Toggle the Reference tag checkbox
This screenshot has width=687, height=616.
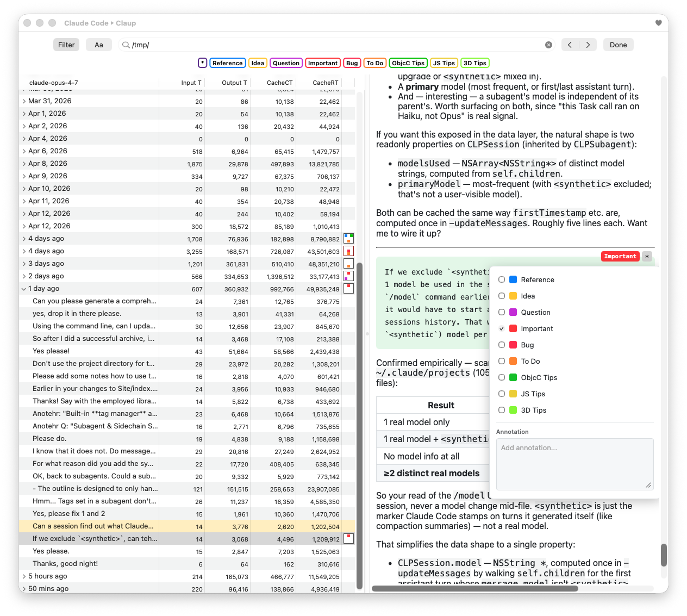pyautogui.click(x=502, y=279)
